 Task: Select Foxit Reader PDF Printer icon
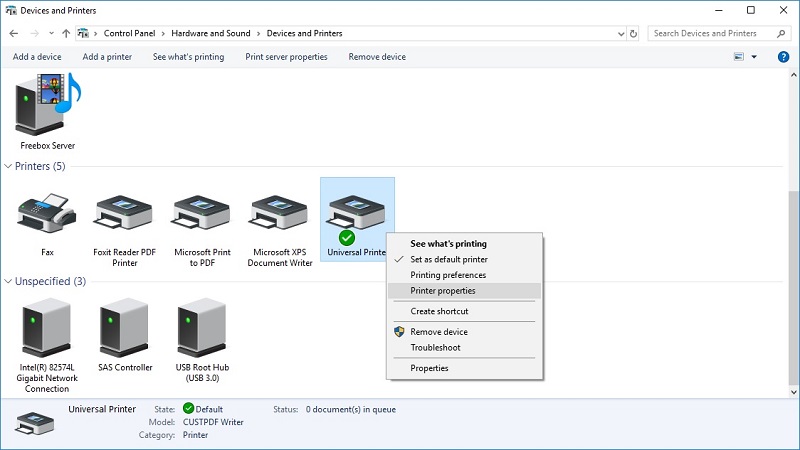click(125, 212)
